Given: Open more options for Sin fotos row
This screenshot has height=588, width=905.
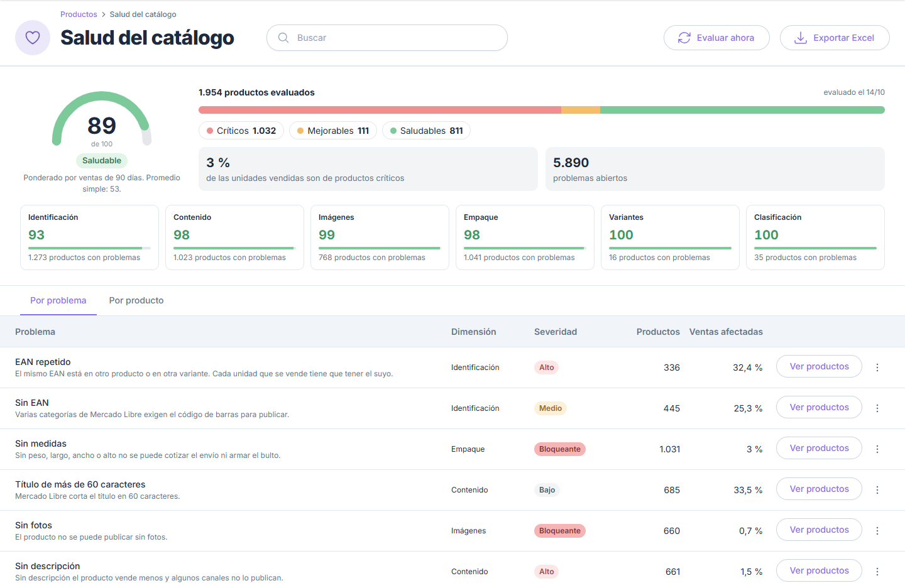Looking at the screenshot, I should click(877, 531).
